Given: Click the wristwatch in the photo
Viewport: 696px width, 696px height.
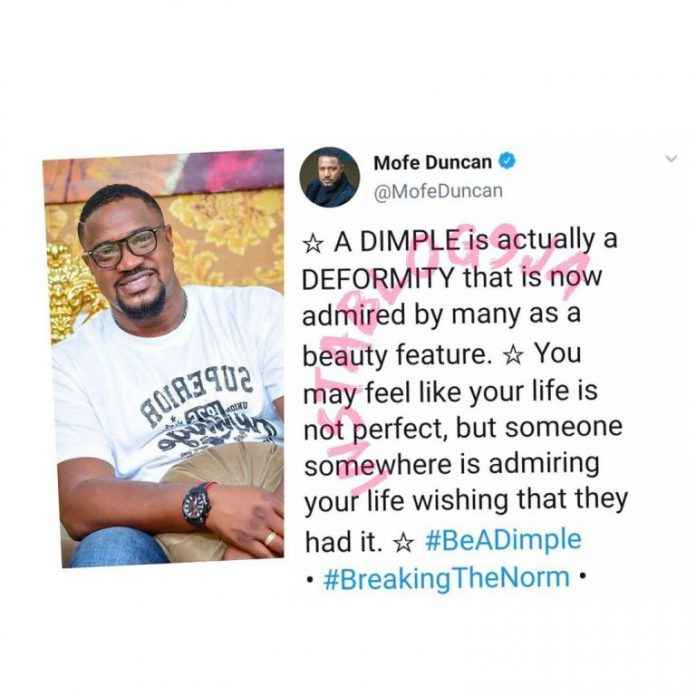Looking at the screenshot, I should (198, 504).
